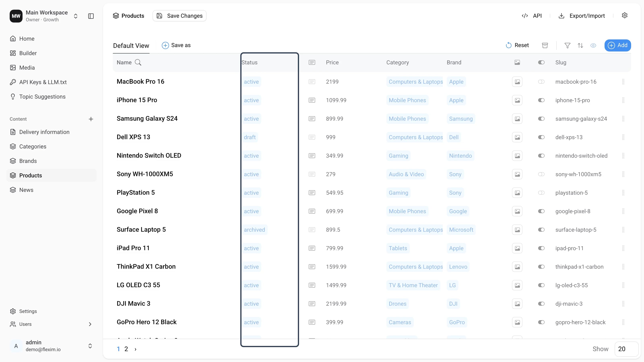Collapse the sidebar panel icon

[91, 16]
